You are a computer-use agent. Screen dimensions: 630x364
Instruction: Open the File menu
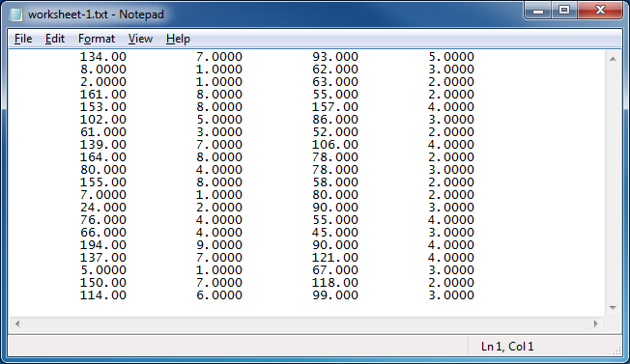click(x=23, y=39)
